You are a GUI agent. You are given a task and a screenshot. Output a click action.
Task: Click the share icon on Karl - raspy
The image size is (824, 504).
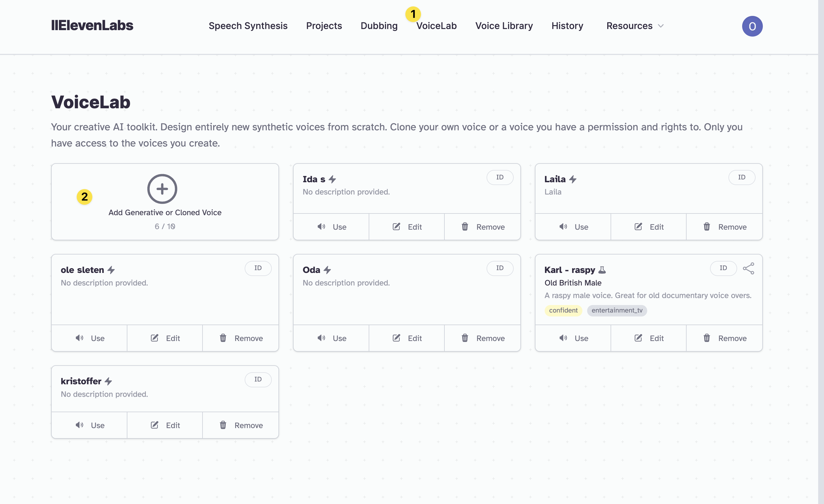coord(748,268)
